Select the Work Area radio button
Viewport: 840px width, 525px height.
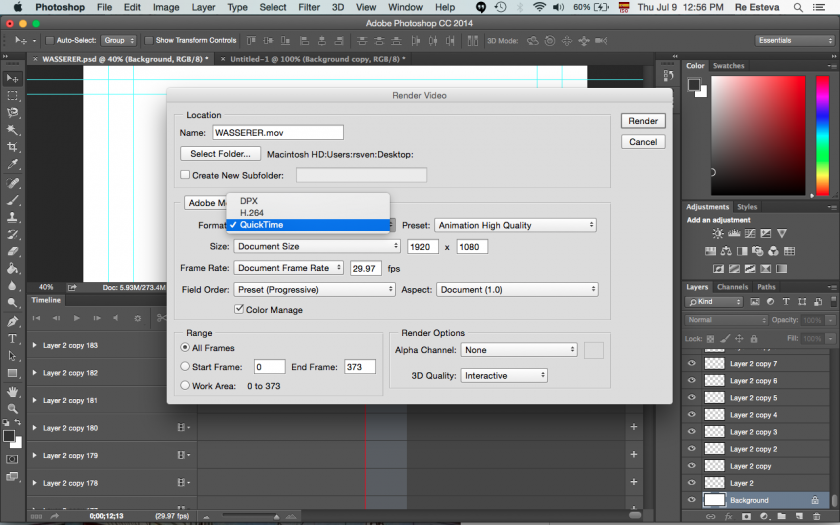coord(185,385)
